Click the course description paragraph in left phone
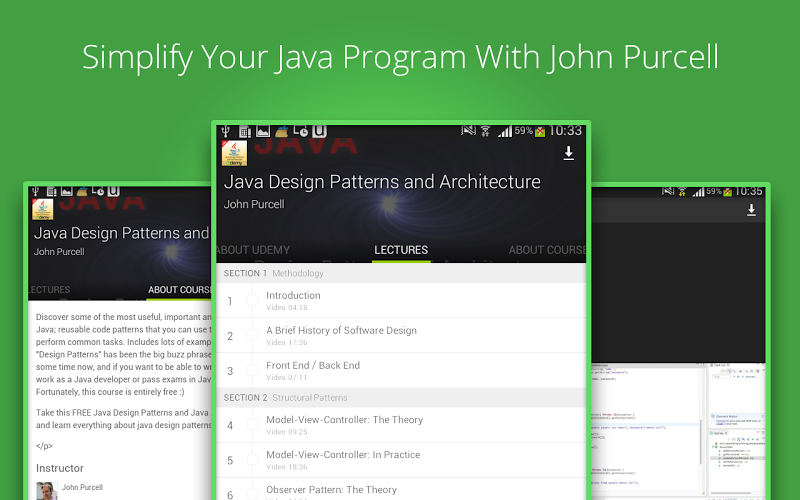This screenshot has height=500, width=800. (123, 355)
